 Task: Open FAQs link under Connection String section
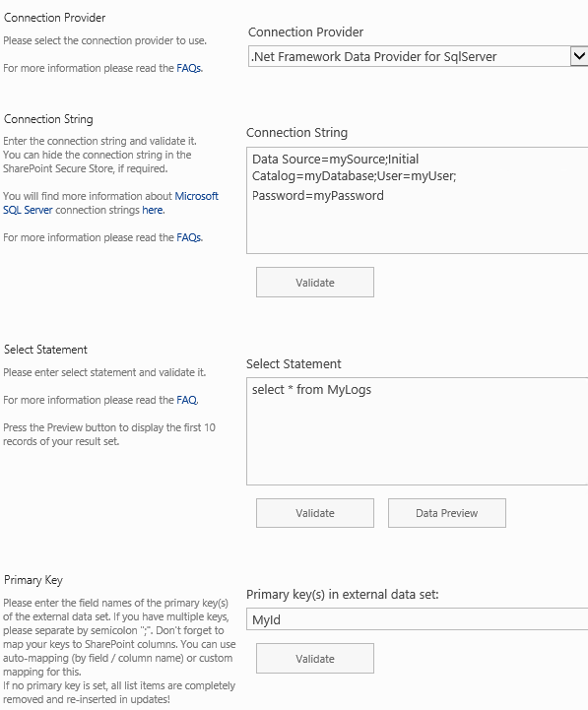tap(189, 237)
